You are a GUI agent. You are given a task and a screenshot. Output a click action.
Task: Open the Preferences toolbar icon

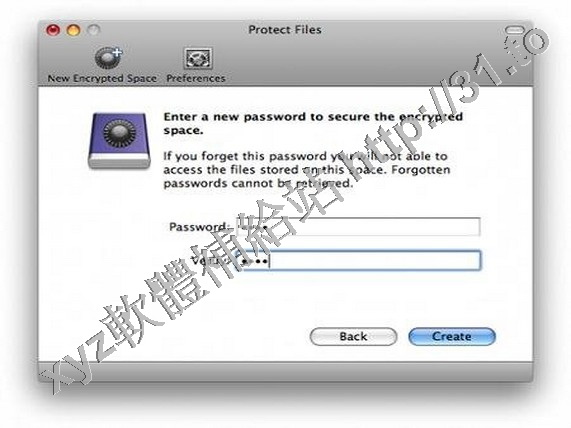[x=198, y=58]
